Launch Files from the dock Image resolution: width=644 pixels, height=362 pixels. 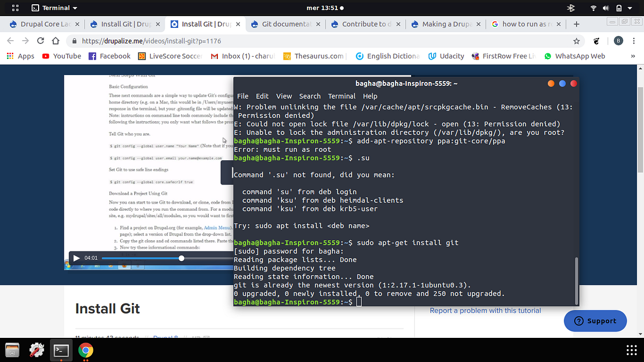click(x=12, y=349)
